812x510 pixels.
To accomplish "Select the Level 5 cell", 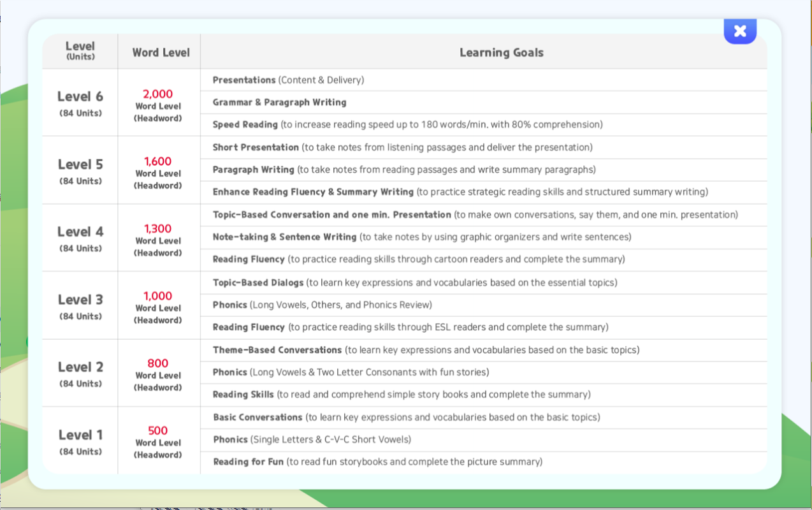I will tap(80, 170).
